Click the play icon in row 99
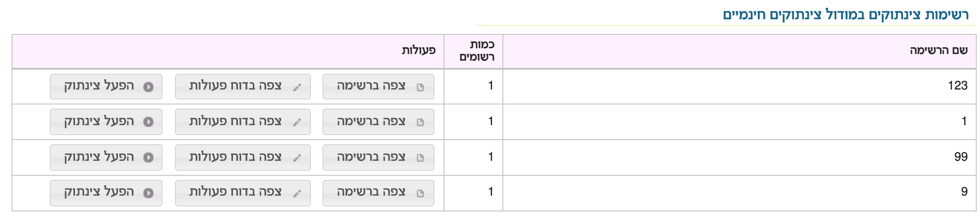 pyautogui.click(x=148, y=158)
